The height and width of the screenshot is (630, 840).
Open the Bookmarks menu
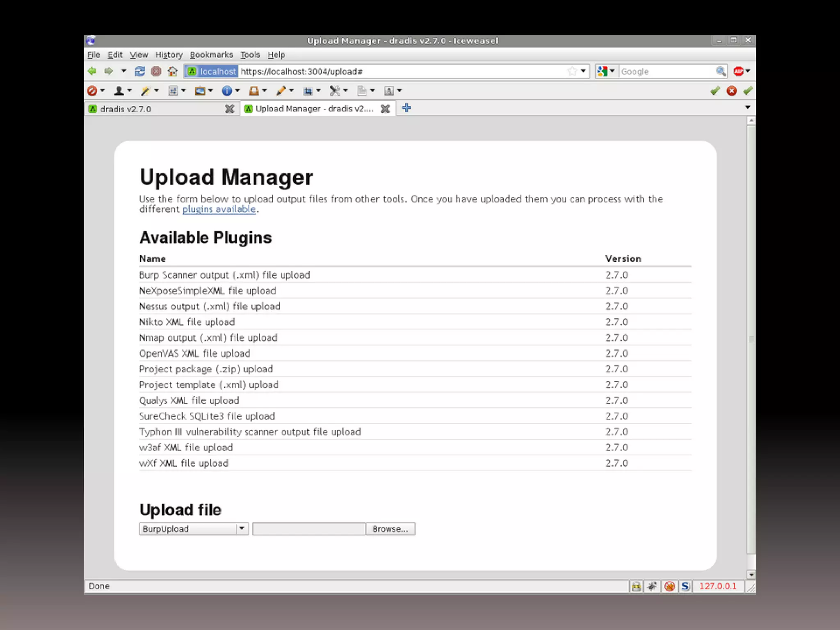pyautogui.click(x=211, y=55)
